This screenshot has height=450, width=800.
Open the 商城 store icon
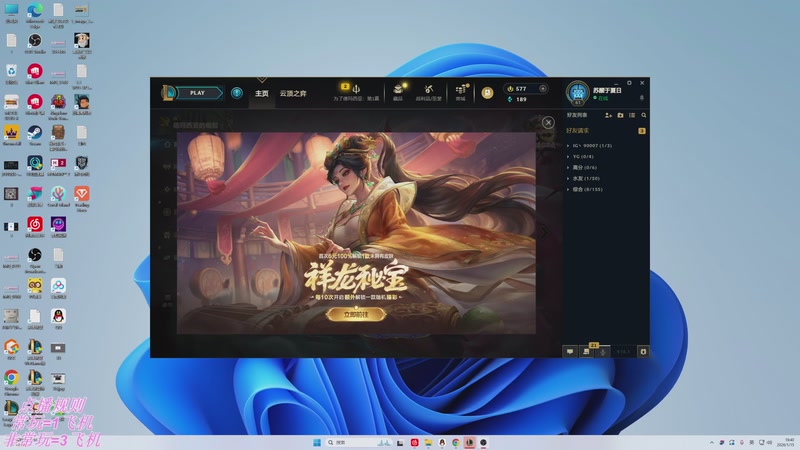pyautogui.click(x=460, y=89)
